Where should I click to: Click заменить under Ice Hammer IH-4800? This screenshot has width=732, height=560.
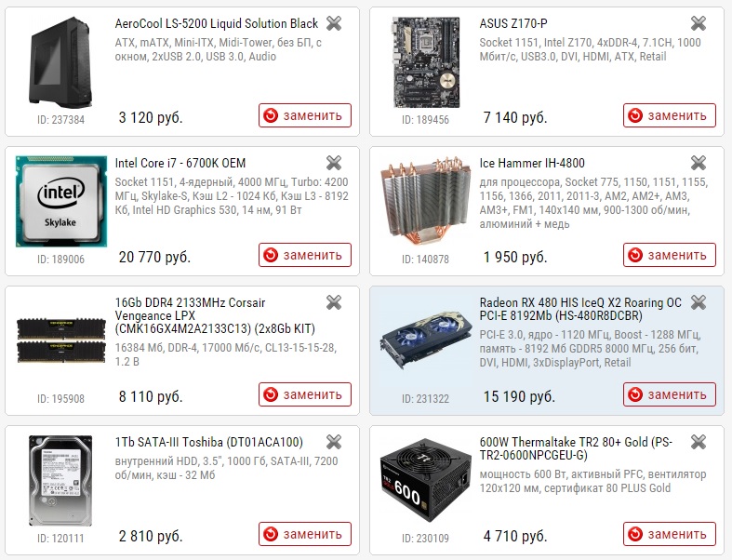[670, 255]
